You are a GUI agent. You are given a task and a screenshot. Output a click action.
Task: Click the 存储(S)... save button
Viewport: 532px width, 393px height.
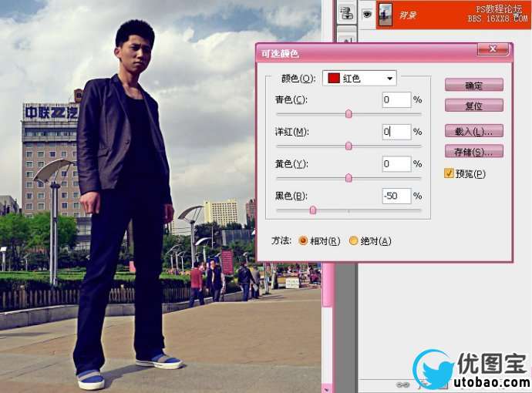point(474,151)
